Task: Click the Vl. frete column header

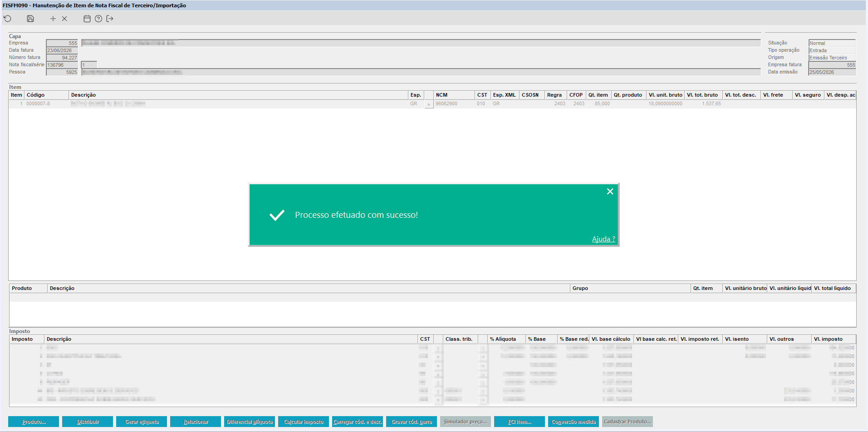Action: pyautogui.click(x=776, y=95)
